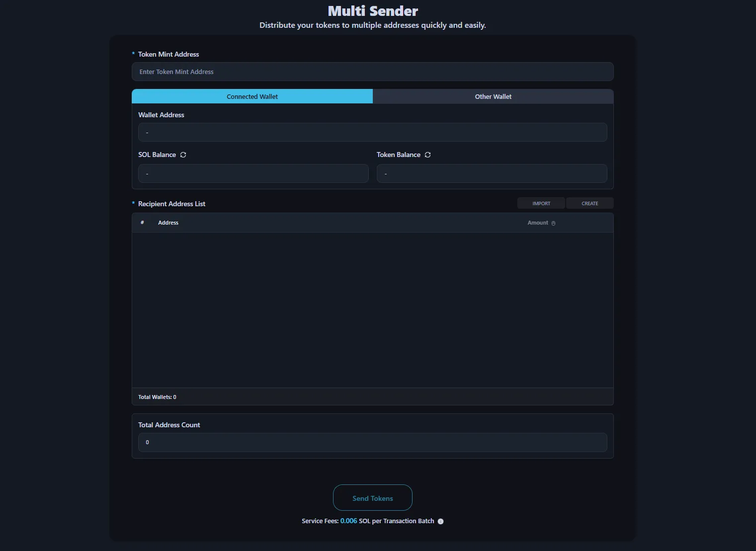Viewport: 756px width, 551px height.
Task: Click the Total Address Count field
Action: point(372,442)
